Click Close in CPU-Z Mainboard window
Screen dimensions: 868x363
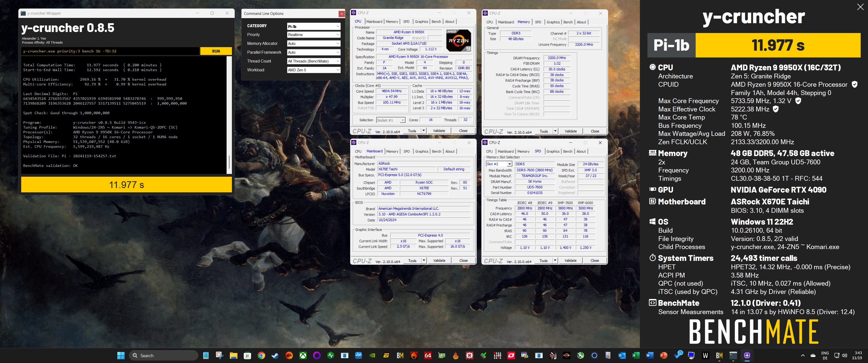(x=463, y=261)
